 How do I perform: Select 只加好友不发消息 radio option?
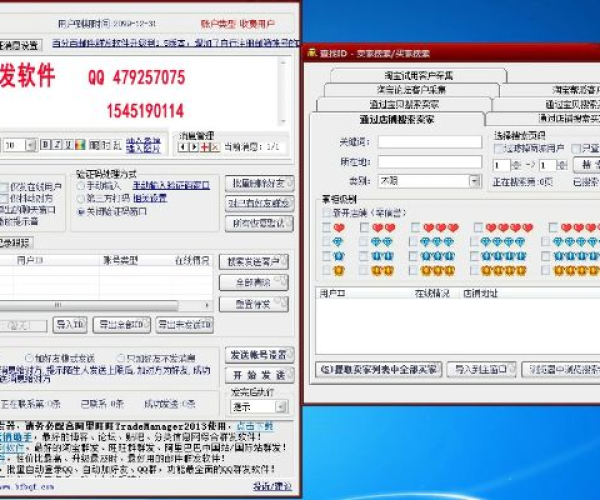pos(121,358)
